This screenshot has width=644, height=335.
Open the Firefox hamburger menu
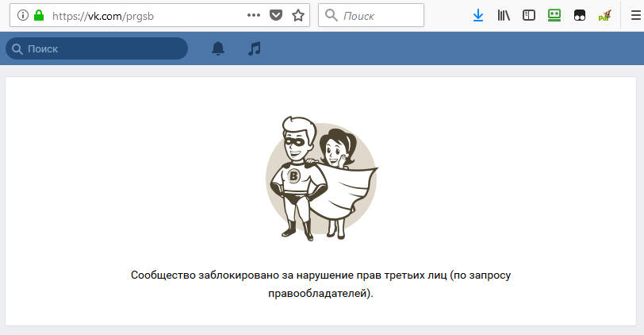click(635, 16)
